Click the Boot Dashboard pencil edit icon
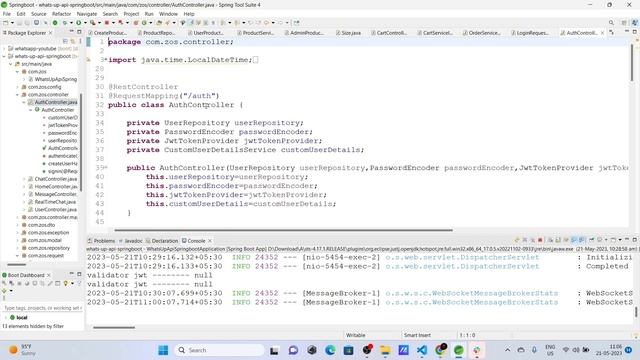 pos(50,283)
